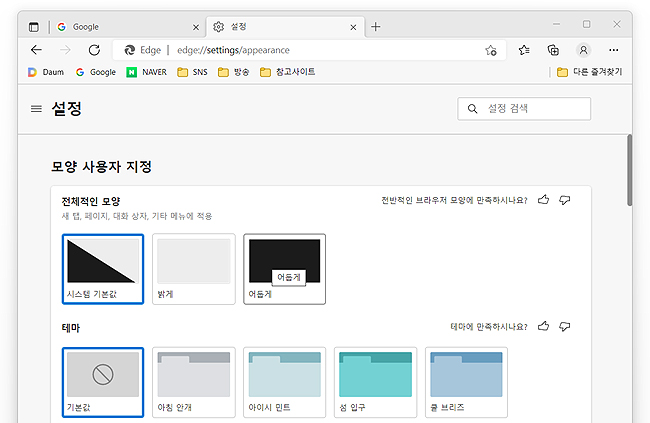Screen dimensions: 650x423
Task: Maximize the Edge window
Action: click(587, 24)
